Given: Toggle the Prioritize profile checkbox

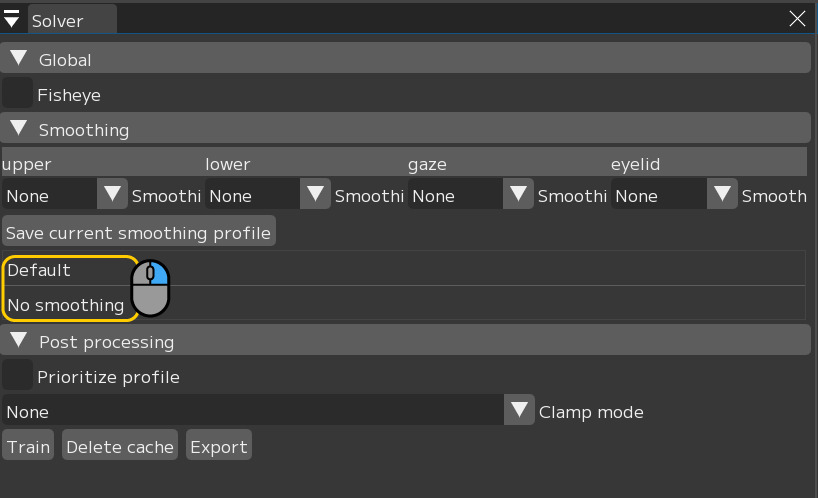Looking at the screenshot, I should pyautogui.click(x=17, y=376).
